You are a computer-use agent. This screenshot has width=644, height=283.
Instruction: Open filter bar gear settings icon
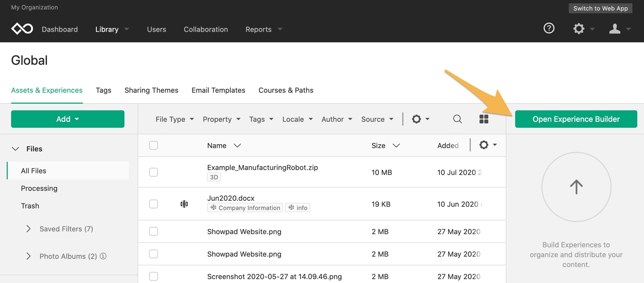(x=416, y=119)
